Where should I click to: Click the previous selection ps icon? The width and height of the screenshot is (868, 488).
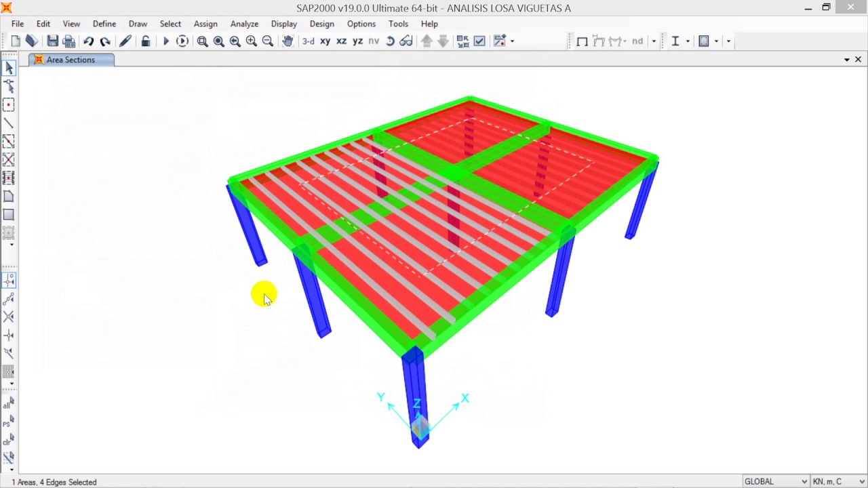click(9, 422)
